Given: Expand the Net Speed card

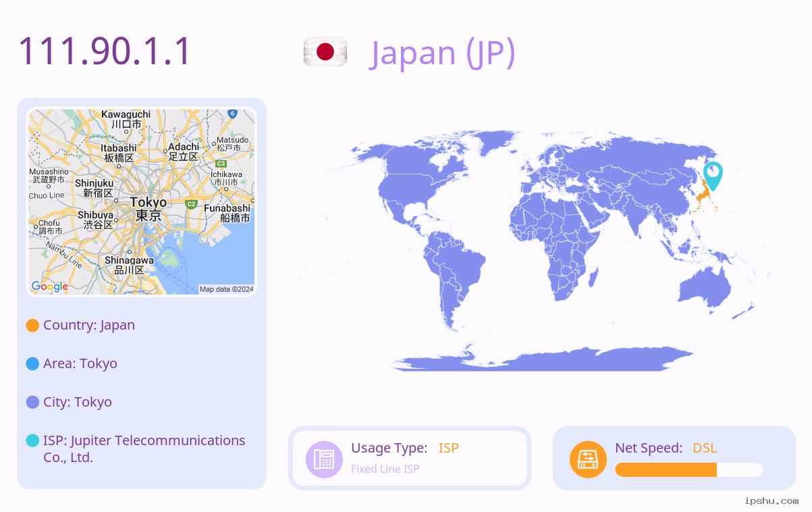Looking at the screenshot, I should [x=674, y=458].
